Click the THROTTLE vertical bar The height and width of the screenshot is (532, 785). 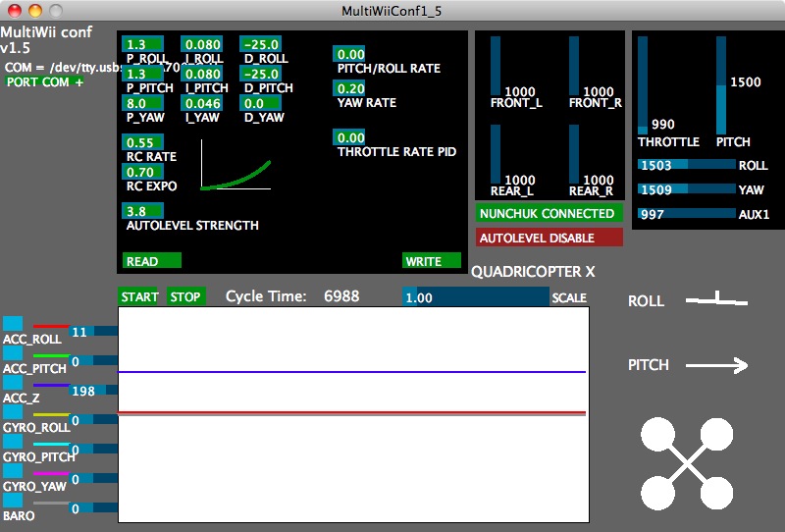643,85
